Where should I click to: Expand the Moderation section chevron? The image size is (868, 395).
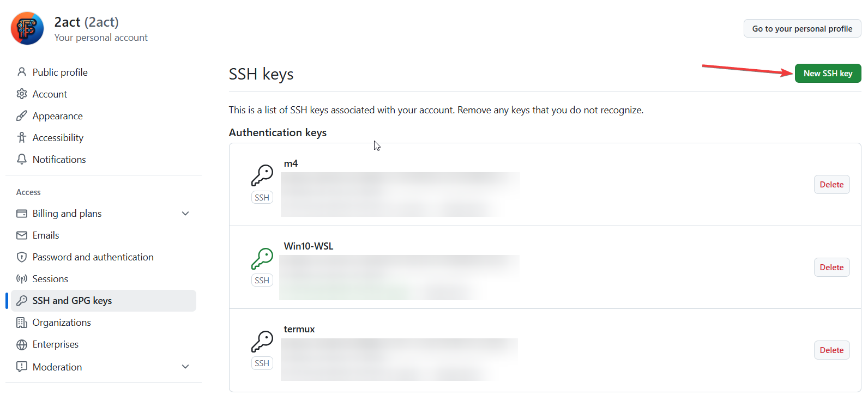[x=185, y=367]
